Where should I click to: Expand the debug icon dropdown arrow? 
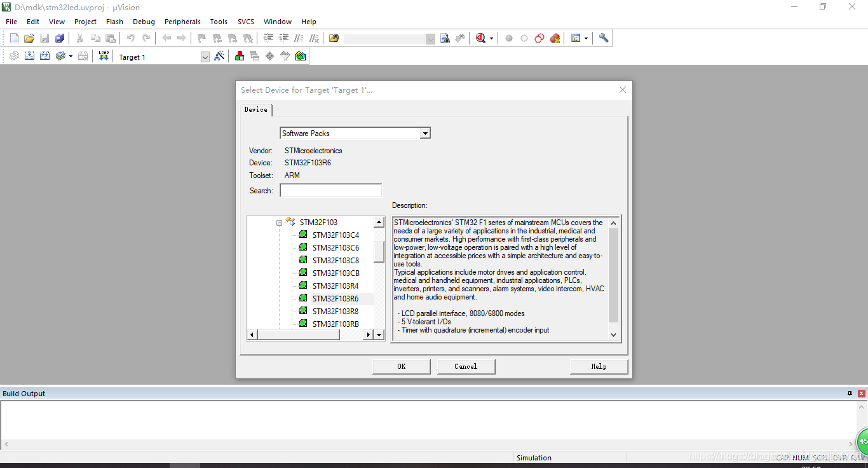[x=491, y=39]
